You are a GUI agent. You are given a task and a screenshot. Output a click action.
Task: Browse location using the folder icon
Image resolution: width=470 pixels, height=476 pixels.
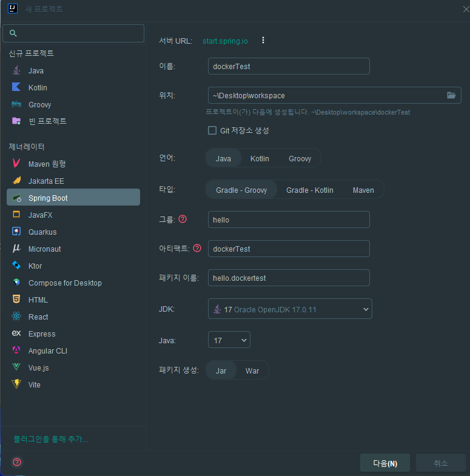[451, 95]
